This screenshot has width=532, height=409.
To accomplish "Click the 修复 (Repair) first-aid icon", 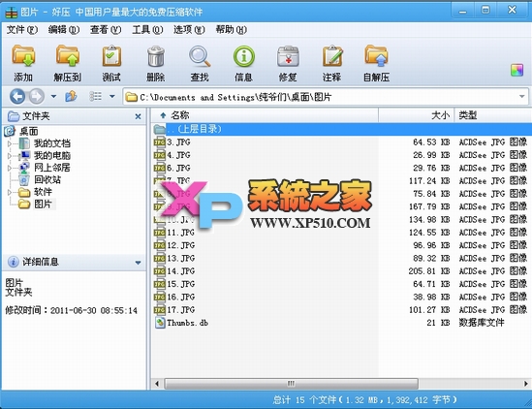I will 288,56.
